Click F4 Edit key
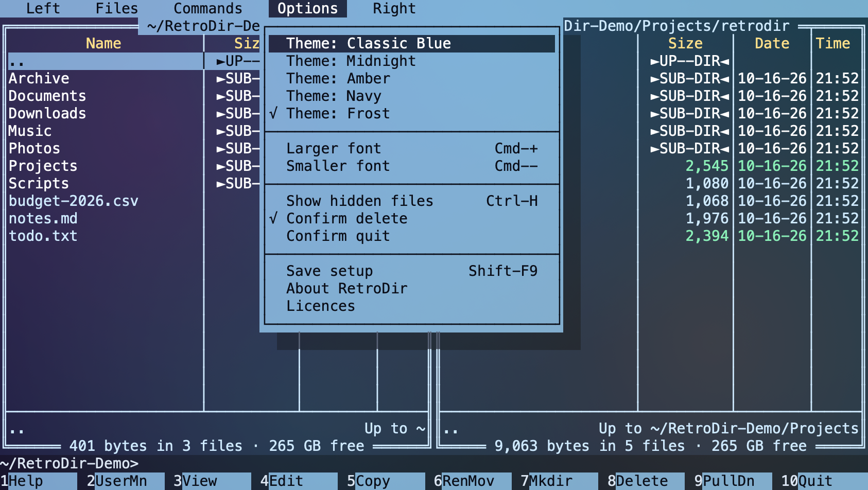 pyautogui.click(x=299, y=481)
